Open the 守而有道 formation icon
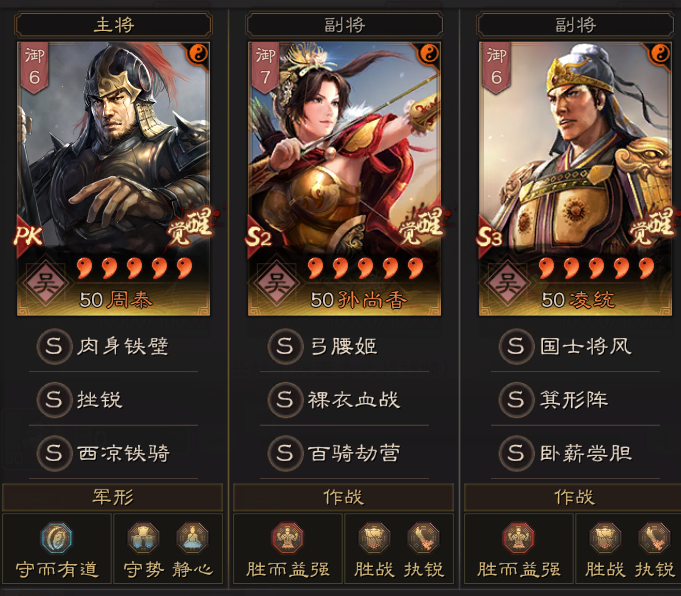 click(x=56, y=538)
